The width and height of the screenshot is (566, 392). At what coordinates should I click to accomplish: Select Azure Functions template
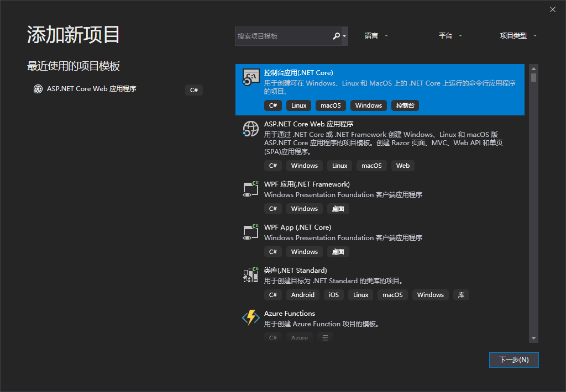290,314
